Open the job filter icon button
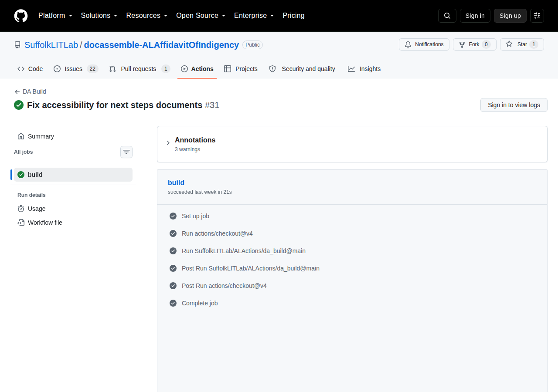This screenshot has width=558, height=392. 126,152
